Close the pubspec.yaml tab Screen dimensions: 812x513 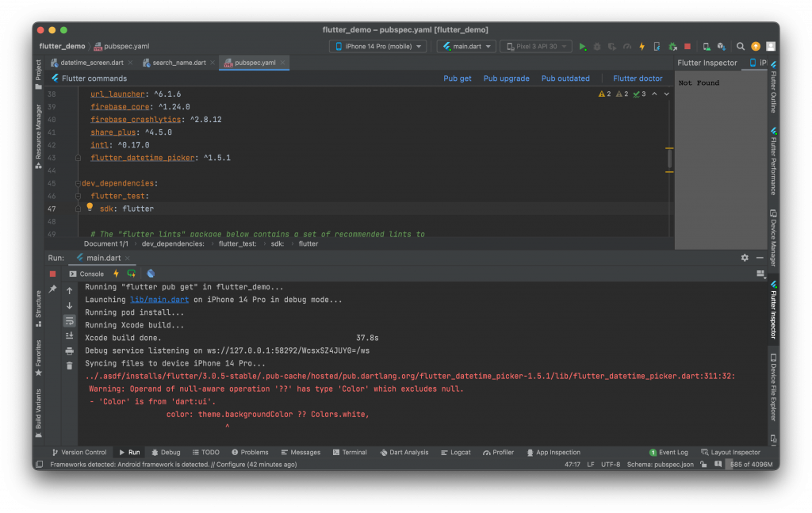pos(283,63)
